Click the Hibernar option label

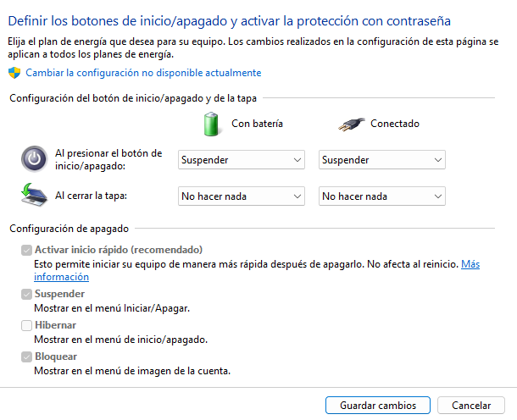(x=55, y=325)
